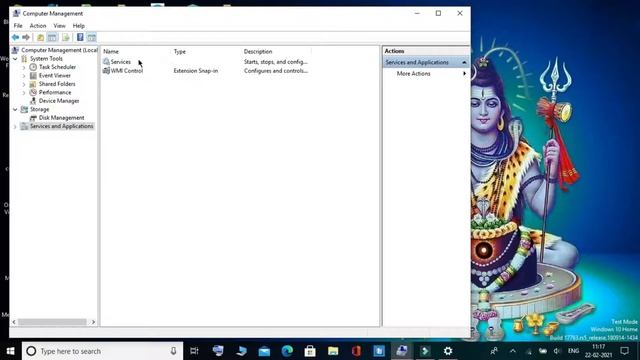Collapse the System Tools tree node
640x360 pixels.
[16, 59]
